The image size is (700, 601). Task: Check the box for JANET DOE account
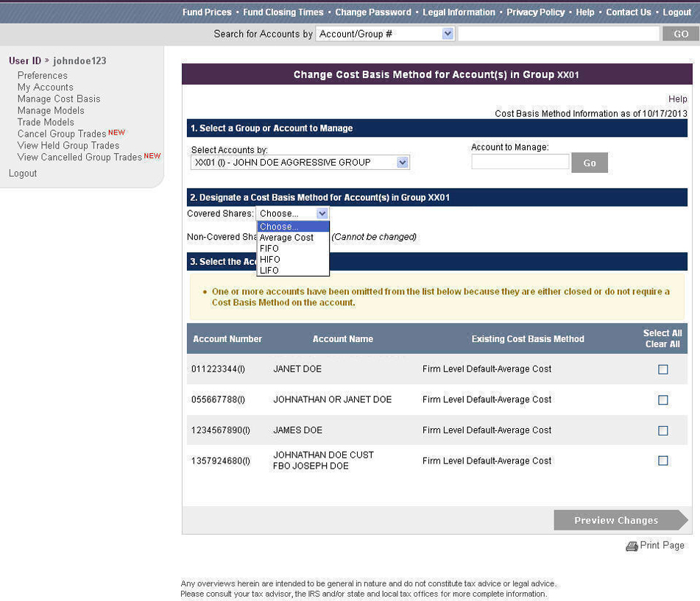[x=662, y=369]
